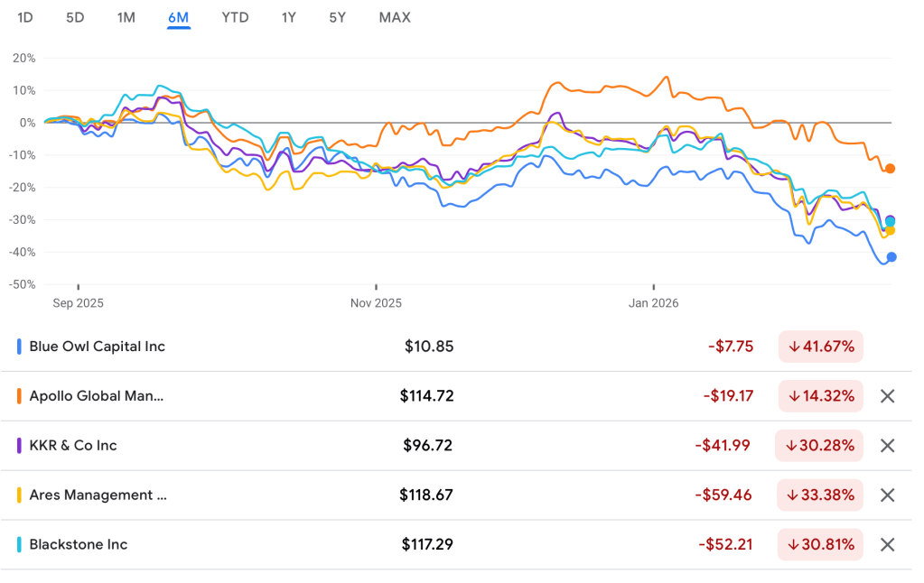Viewport: 924px width, 583px height.
Task: Click Blue Owl's 41.67% change badge
Action: (x=821, y=347)
